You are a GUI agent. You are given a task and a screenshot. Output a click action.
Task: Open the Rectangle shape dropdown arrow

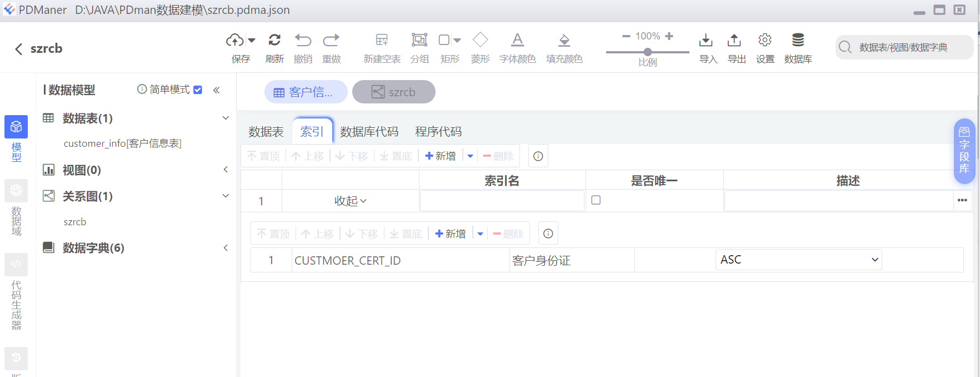point(457,40)
